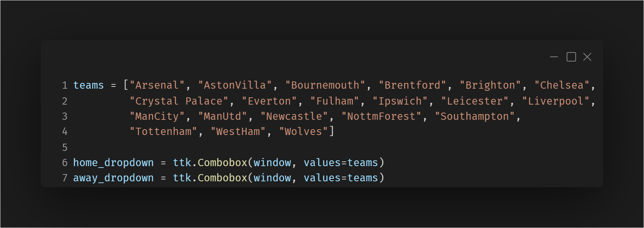The image size is (644, 228).
Task: Click the "Wolves" string
Action: click(304, 132)
